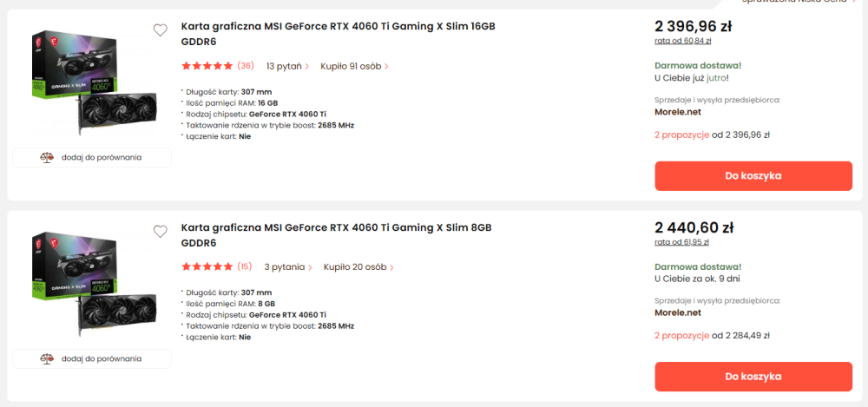
Task: Favorite the RTX 4060 Ti 8GB card with heart
Action: click(x=160, y=232)
